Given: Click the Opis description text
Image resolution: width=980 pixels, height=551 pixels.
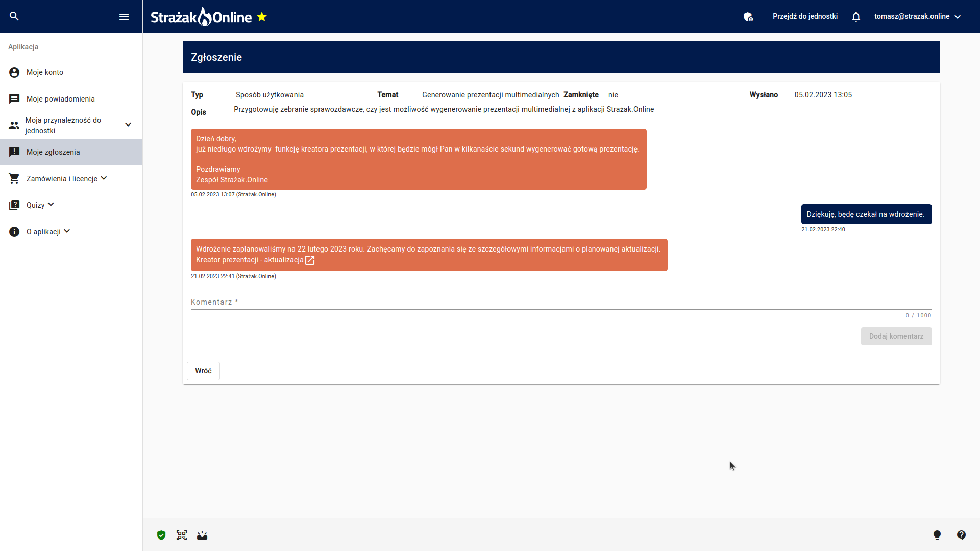Looking at the screenshot, I should [x=444, y=109].
